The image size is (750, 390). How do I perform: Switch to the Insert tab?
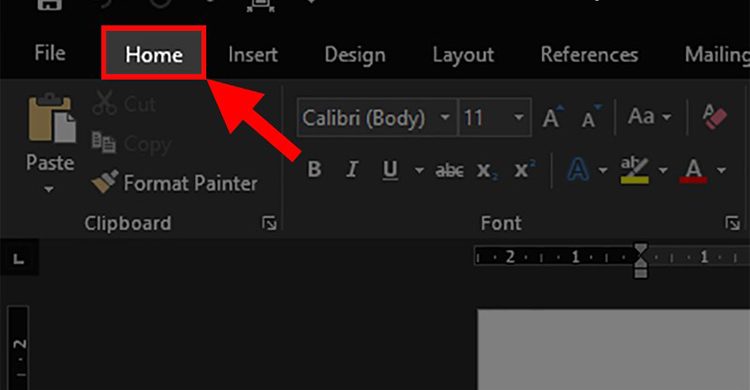(x=253, y=55)
